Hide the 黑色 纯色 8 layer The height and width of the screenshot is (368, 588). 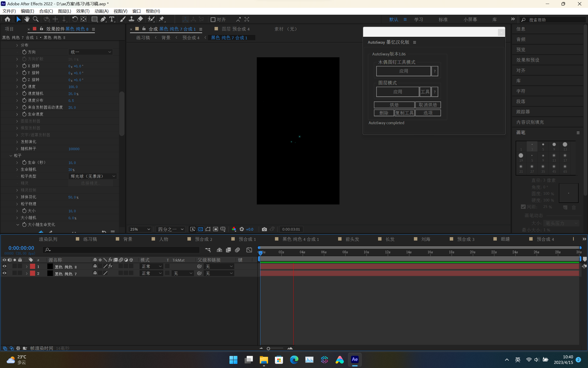(4, 267)
